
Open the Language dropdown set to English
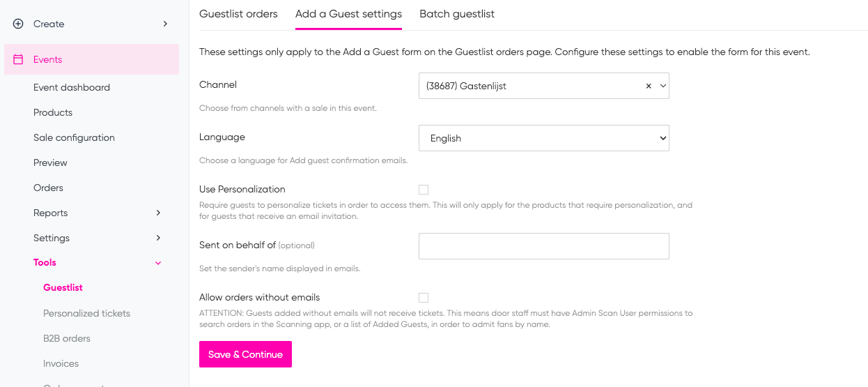544,138
